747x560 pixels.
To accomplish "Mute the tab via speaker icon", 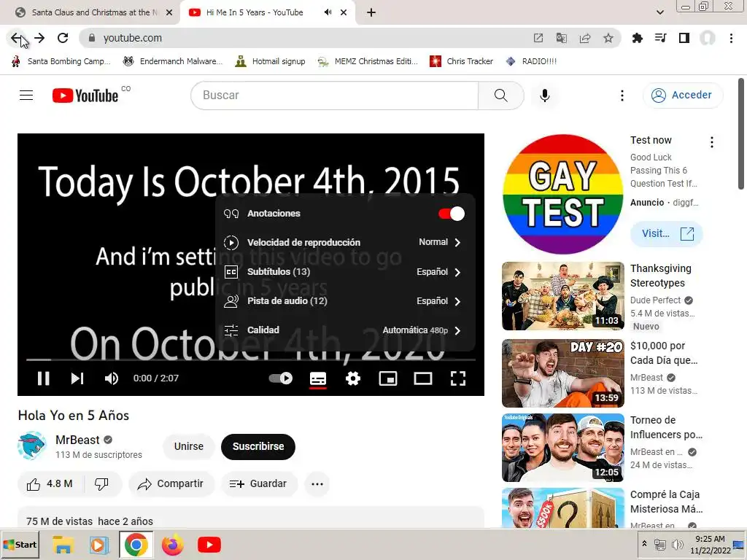I will coord(328,12).
